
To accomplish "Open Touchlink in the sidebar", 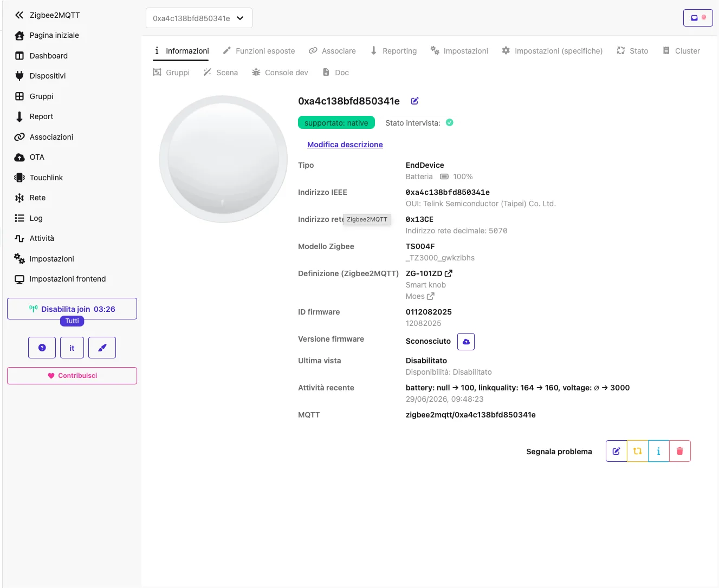I will click(x=38, y=178).
